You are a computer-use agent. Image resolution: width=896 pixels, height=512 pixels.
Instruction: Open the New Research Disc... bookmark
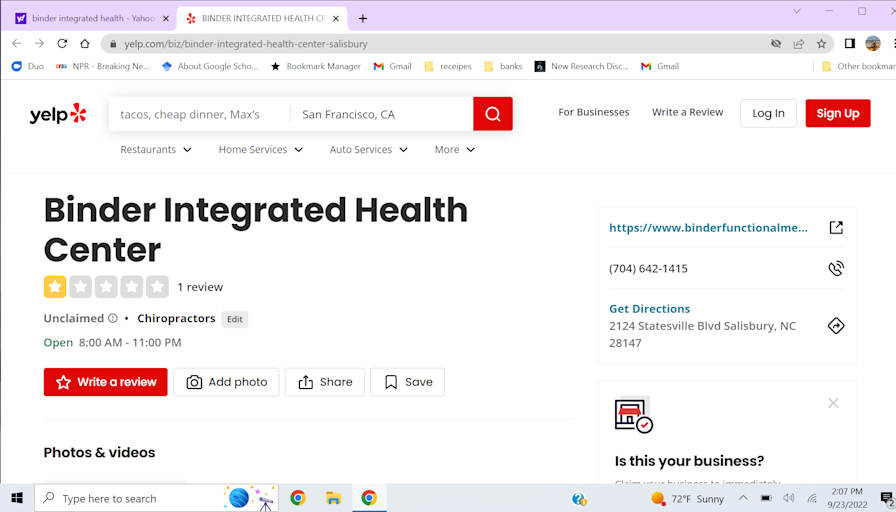click(x=581, y=66)
